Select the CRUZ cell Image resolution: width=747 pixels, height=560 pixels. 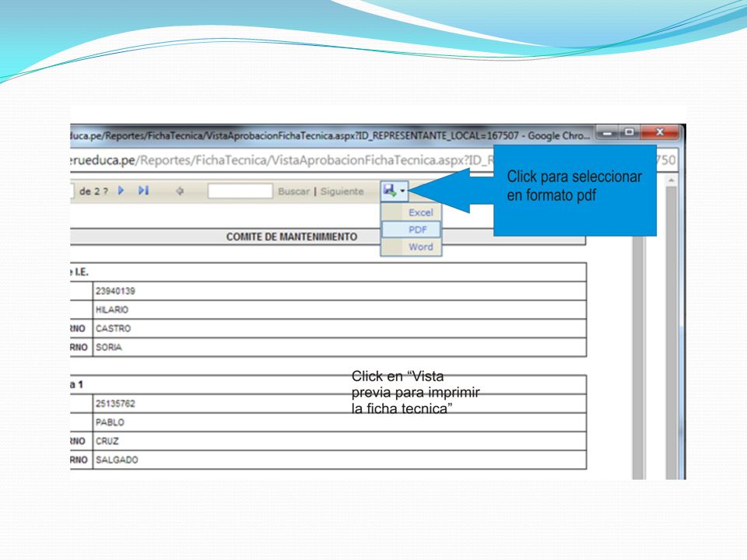pyautogui.click(x=339, y=441)
